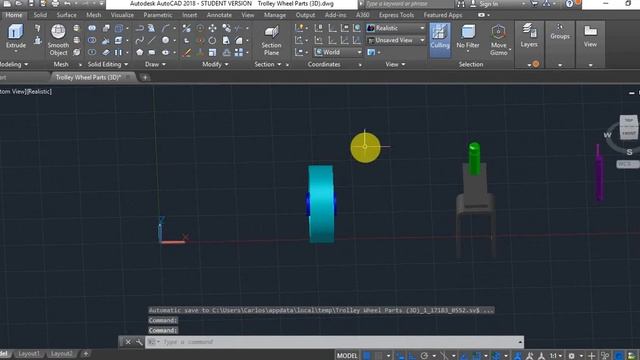Image resolution: width=640 pixels, height=360 pixels.
Task: Select the Polygon draw tool
Action: (x=140, y=52)
